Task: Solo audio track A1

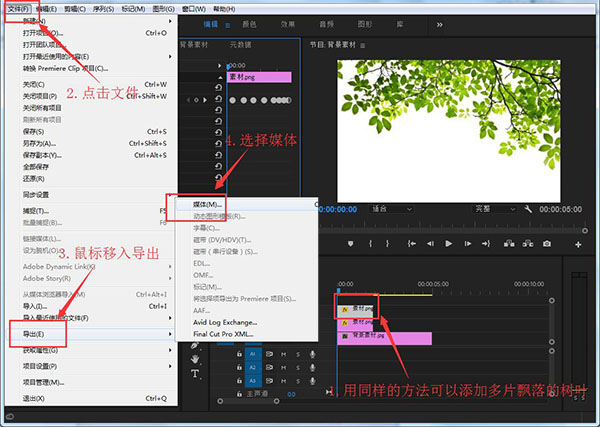Action: coord(298,355)
